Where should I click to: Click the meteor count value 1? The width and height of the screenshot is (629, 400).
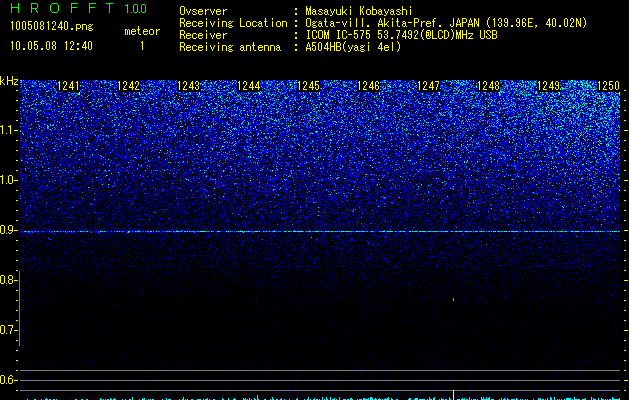[142, 46]
